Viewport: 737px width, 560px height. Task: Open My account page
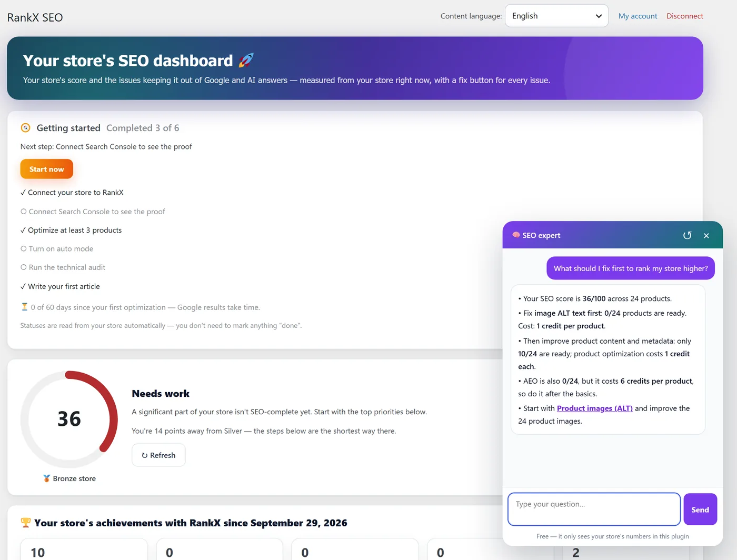[638, 16]
